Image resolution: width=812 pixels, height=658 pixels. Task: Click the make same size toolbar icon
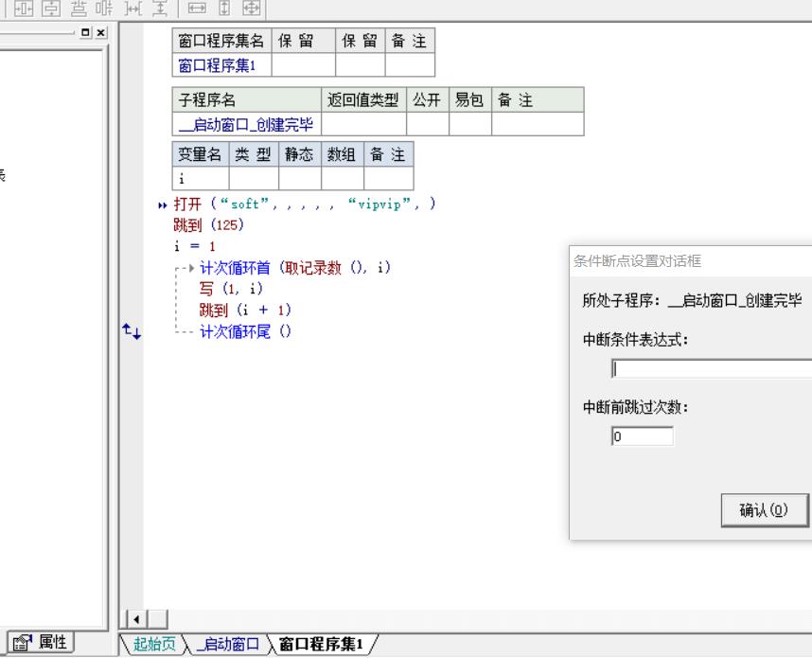pos(252,8)
